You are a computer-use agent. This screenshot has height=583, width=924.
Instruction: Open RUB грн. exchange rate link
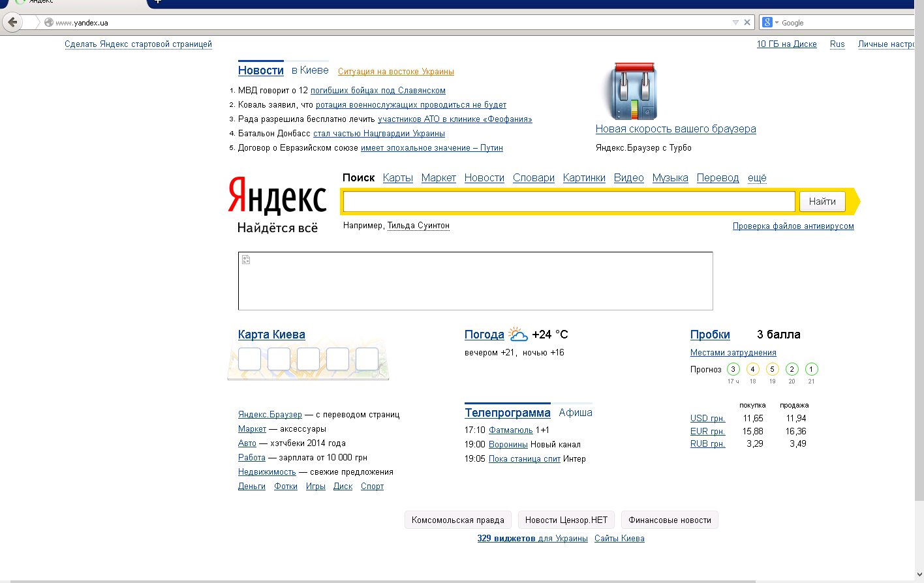(x=708, y=444)
